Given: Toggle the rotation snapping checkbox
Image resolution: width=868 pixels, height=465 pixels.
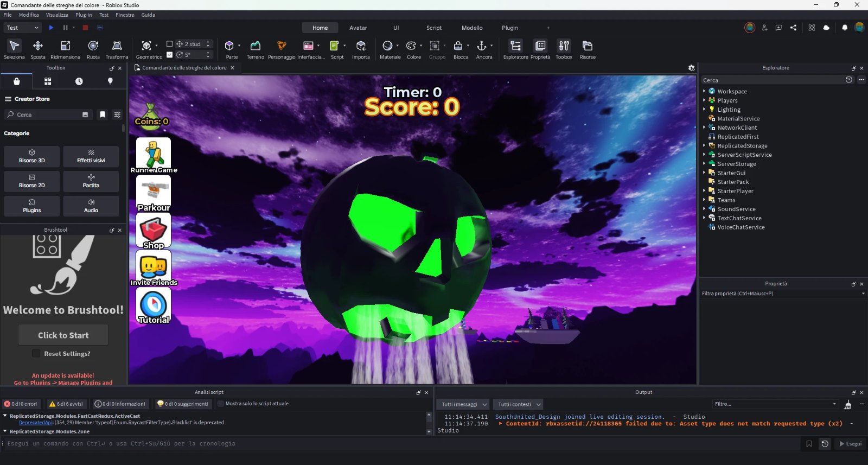Looking at the screenshot, I should click(169, 55).
